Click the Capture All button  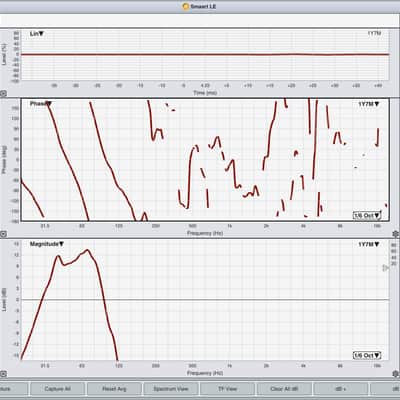coord(57,389)
